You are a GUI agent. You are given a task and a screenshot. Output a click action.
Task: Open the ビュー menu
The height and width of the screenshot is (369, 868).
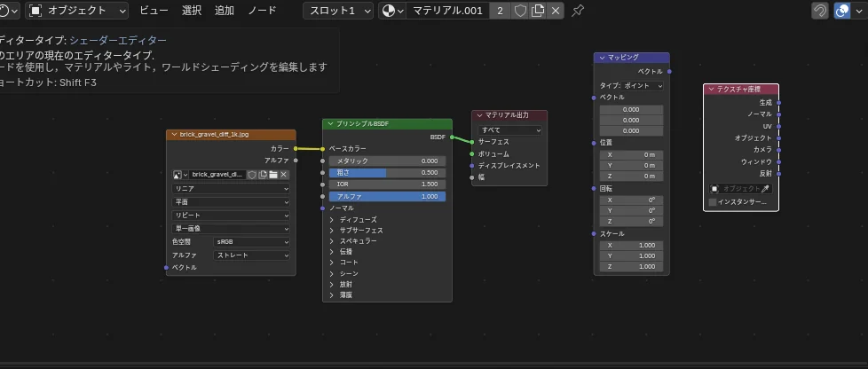pyautogui.click(x=154, y=11)
